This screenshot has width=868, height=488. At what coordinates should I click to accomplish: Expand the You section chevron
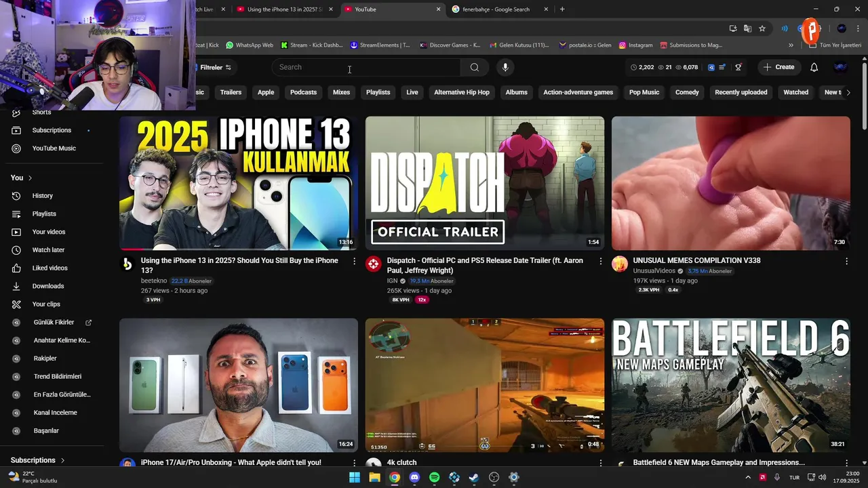30,178
